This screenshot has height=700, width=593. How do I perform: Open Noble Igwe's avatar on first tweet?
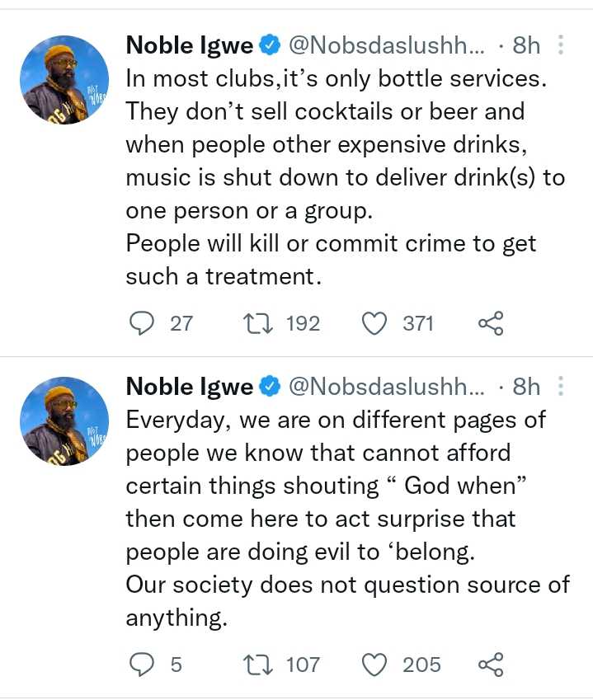click(x=64, y=80)
